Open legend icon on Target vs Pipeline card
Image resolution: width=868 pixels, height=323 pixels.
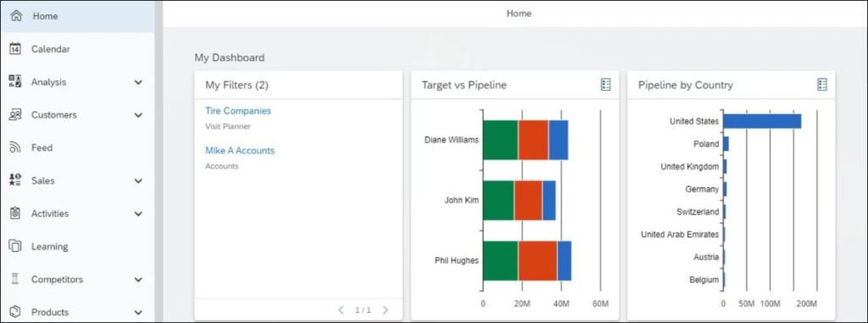click(x=605, y=85)
